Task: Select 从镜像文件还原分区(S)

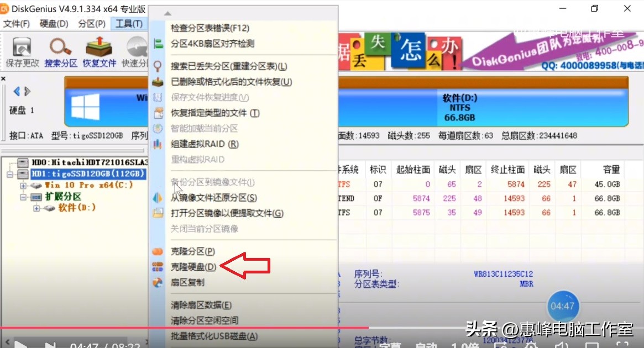Action: point(213,198)
